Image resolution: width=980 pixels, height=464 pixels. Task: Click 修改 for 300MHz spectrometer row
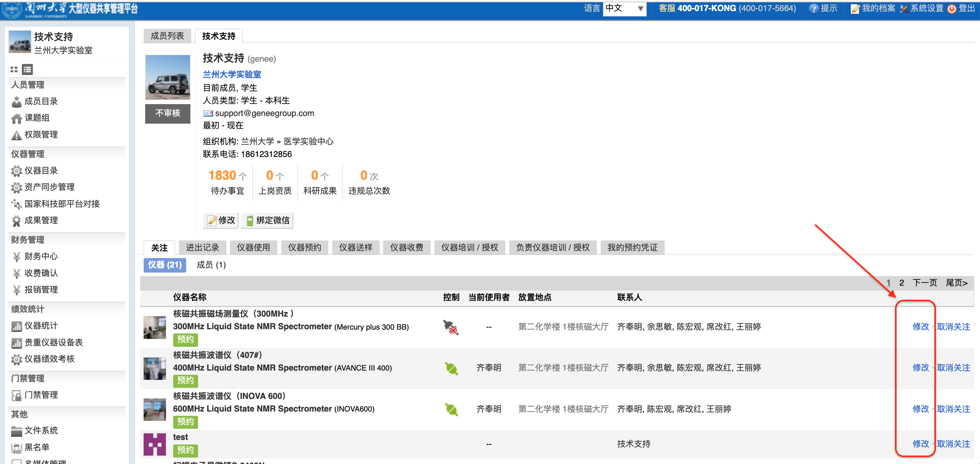pyautogui.click(x=921, y=327)
